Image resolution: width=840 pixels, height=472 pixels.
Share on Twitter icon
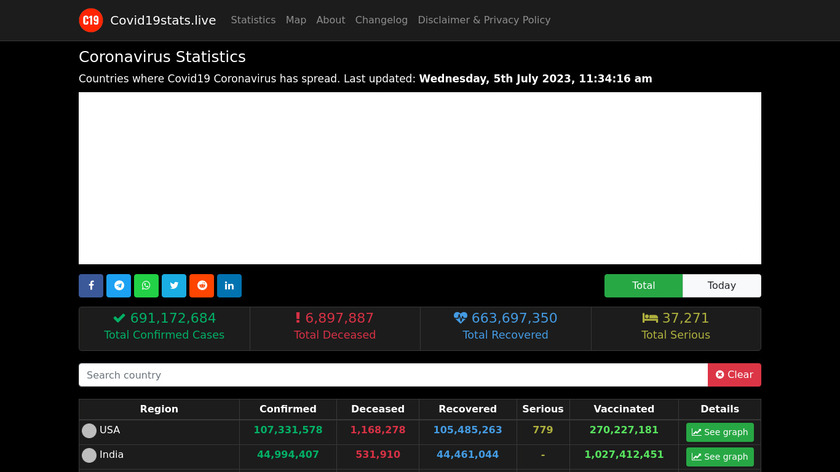point(174,286)
